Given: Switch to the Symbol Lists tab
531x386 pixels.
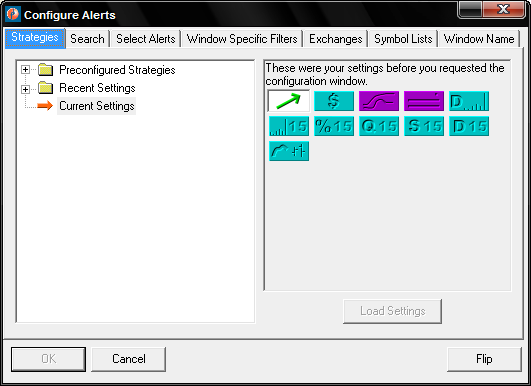Looking at the screenshot, I should pyautogui.click(x=403, y=39).
